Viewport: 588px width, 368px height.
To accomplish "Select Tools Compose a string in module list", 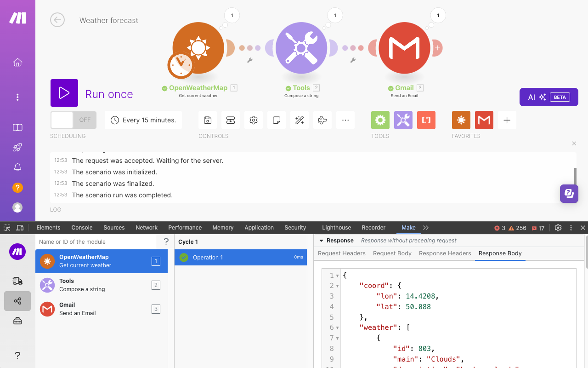I will click(x=102, y=285).
